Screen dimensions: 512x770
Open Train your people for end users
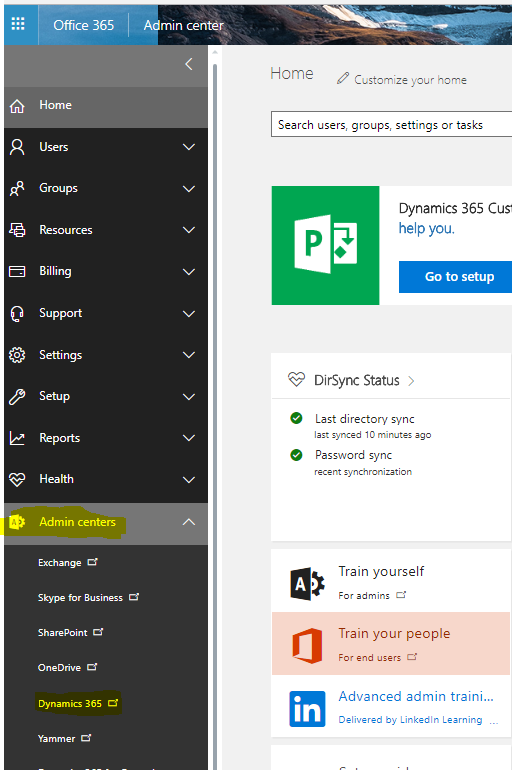click(391, 643)
